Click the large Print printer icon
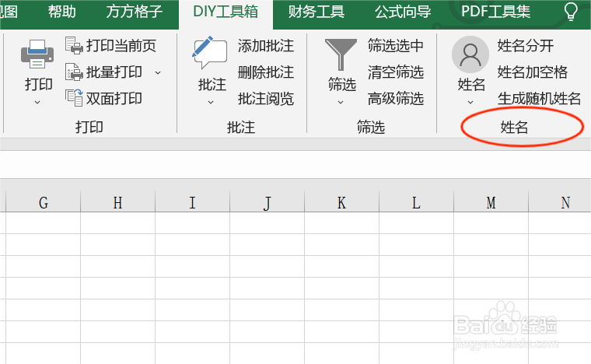Image resolution: width=591 pixels, height=364 pixels. point(37,54)
